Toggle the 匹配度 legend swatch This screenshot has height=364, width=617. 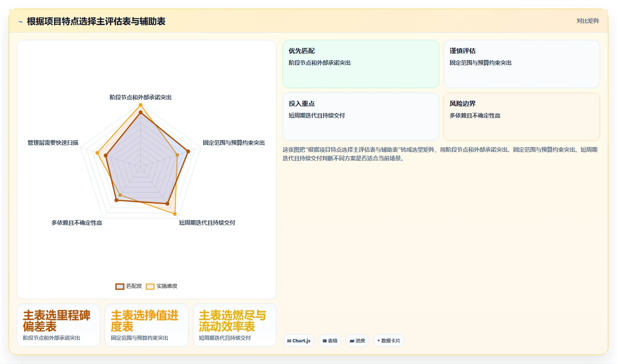click(x=120, y=286)
